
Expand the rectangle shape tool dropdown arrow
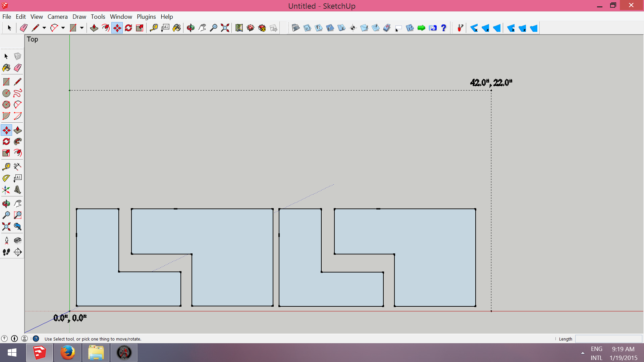[x=82, y=28]
